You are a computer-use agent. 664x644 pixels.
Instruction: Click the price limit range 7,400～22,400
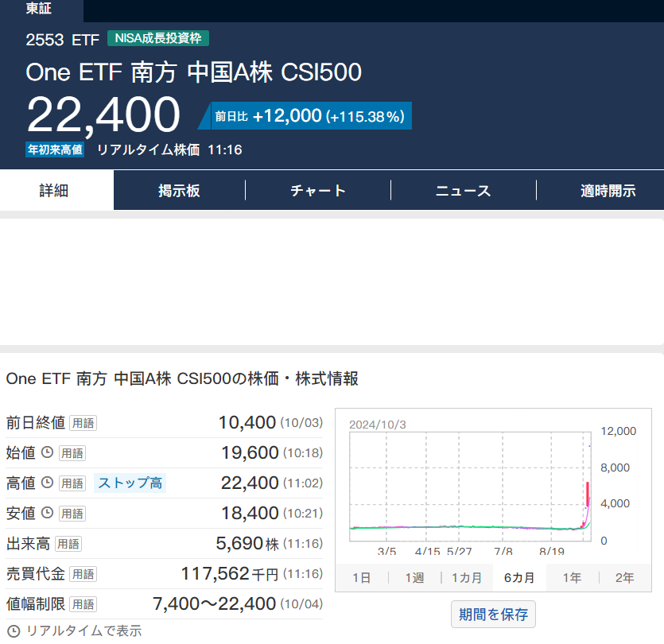pos(214,603)
